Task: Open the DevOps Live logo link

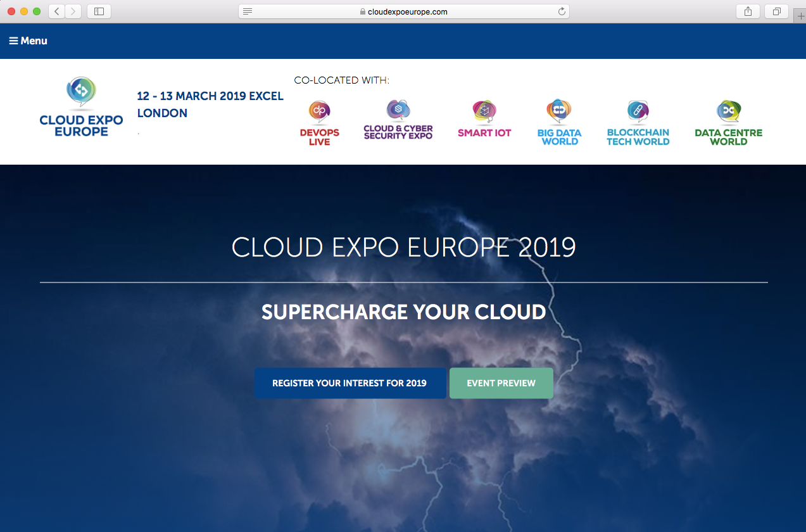Action: point(320,123)
